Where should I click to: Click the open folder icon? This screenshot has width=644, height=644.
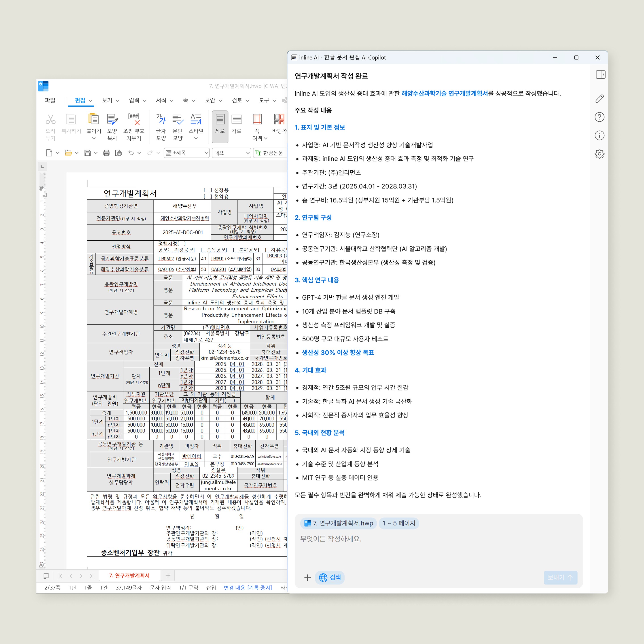pyautogui.click(x=68, y=153)
